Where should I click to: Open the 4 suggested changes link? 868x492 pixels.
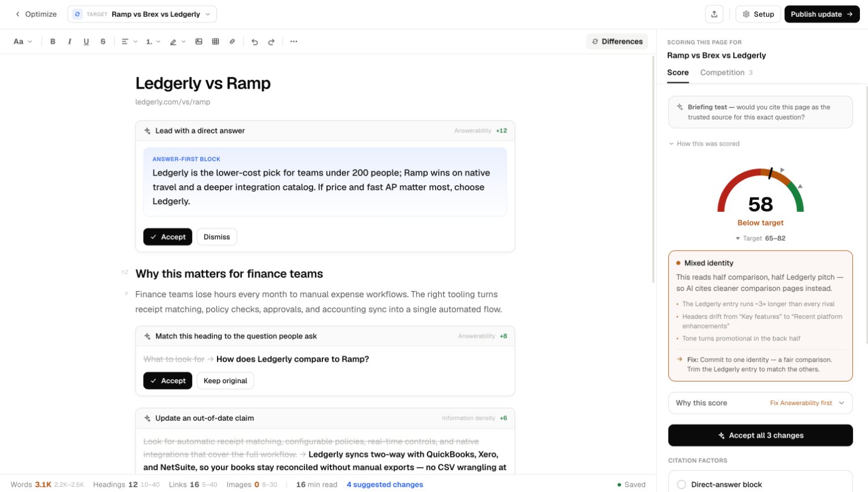pyautogui.click(x=385, y=484)
